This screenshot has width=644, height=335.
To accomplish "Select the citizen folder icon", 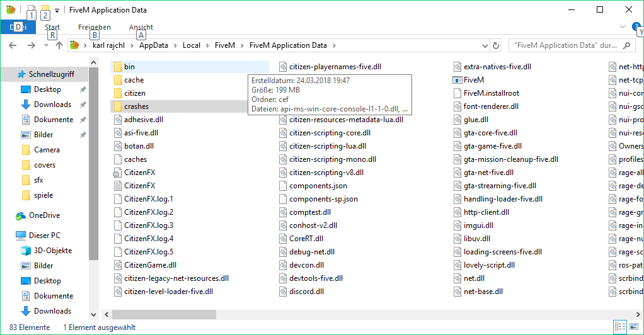I will [x=118, y=93].
